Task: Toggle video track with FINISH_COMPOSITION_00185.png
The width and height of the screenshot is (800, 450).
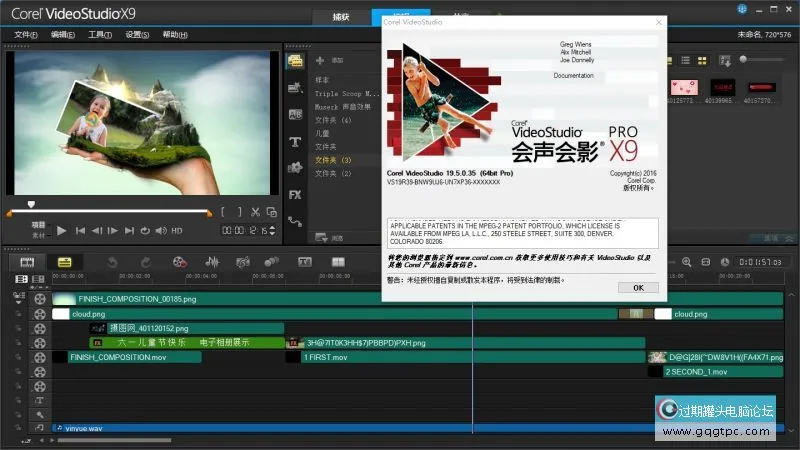Action: click(x=40, y=299)
